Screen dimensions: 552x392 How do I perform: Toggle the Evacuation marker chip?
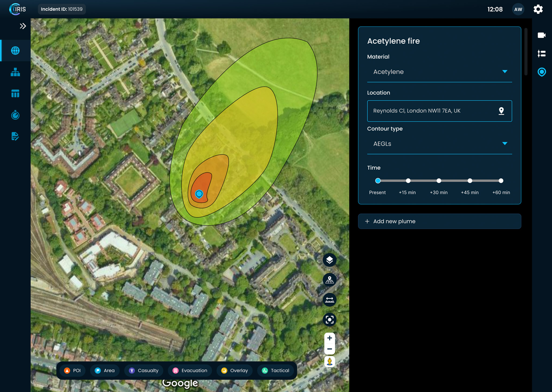coord(190,370)
